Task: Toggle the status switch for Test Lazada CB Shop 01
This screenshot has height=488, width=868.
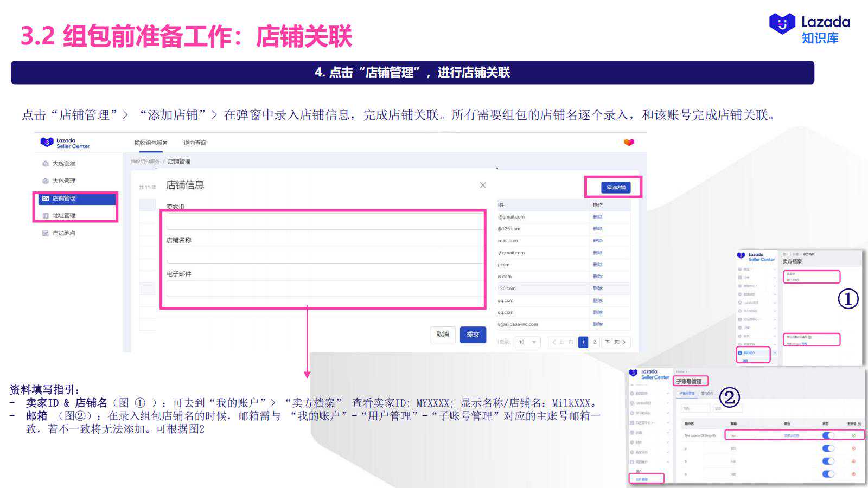Action: [x=828, y=435]
